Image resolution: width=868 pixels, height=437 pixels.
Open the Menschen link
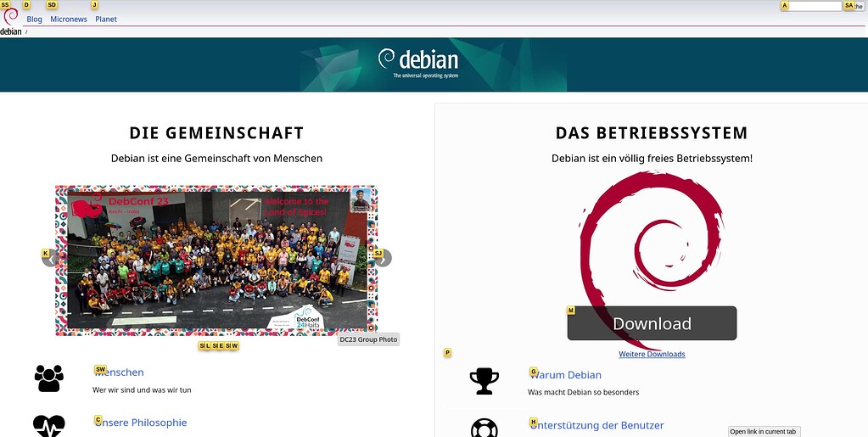[119, 373]
